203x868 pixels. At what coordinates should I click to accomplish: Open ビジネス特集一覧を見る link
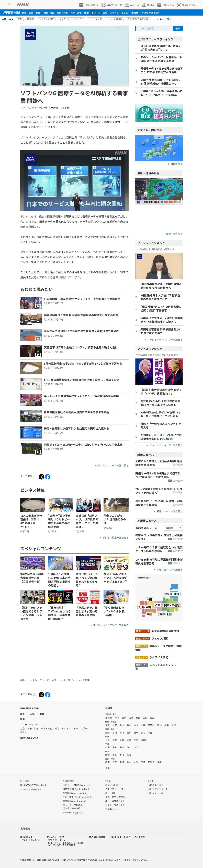[x=114, y=537]
